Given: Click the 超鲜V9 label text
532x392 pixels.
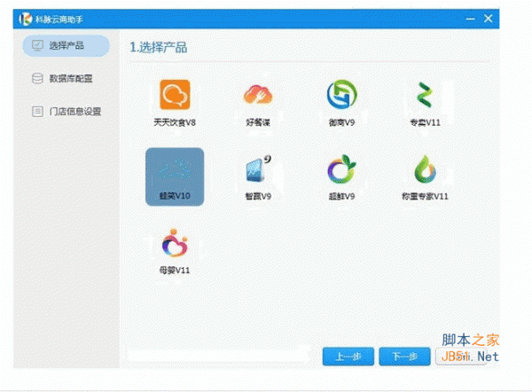Looking at the screenshot, I should pos(341,196).
